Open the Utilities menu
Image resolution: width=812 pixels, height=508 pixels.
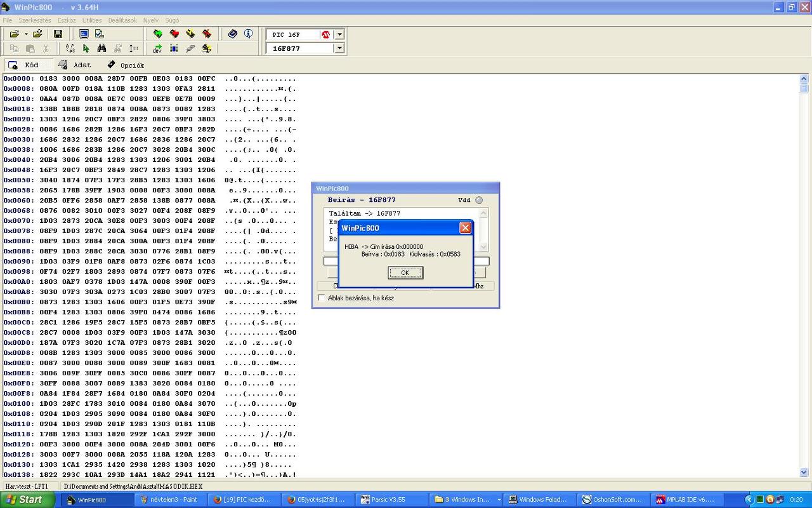click(92, 20)
